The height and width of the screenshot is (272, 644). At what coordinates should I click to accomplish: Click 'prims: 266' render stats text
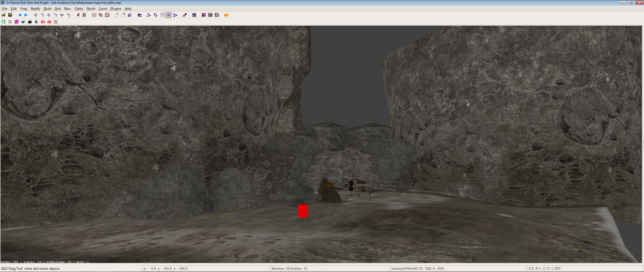pos(10,262)
